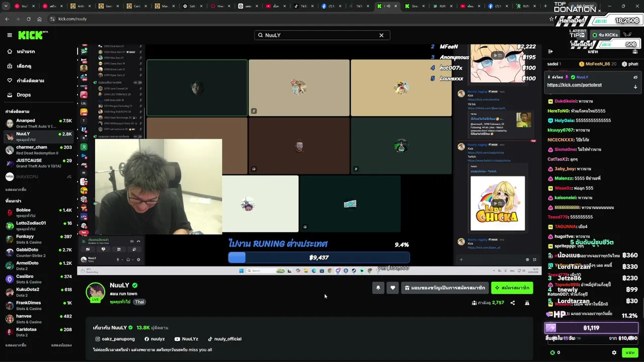This screenshot has height=362, width=644.
Task: Select NuuLY in the followed channels list
Action: pos(39,137)
